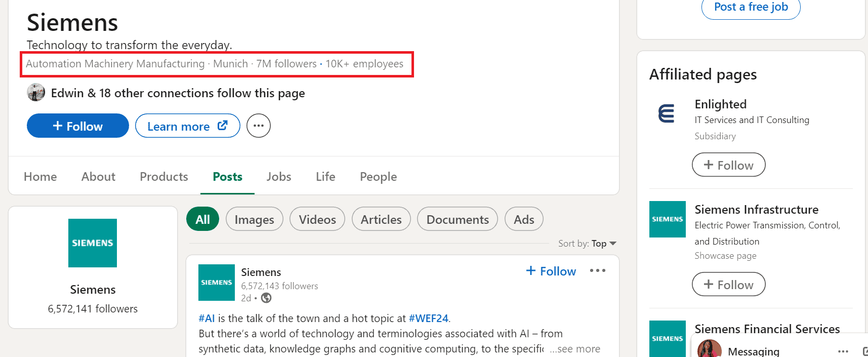Click the globe visibility icon on post

click(266, 298)
